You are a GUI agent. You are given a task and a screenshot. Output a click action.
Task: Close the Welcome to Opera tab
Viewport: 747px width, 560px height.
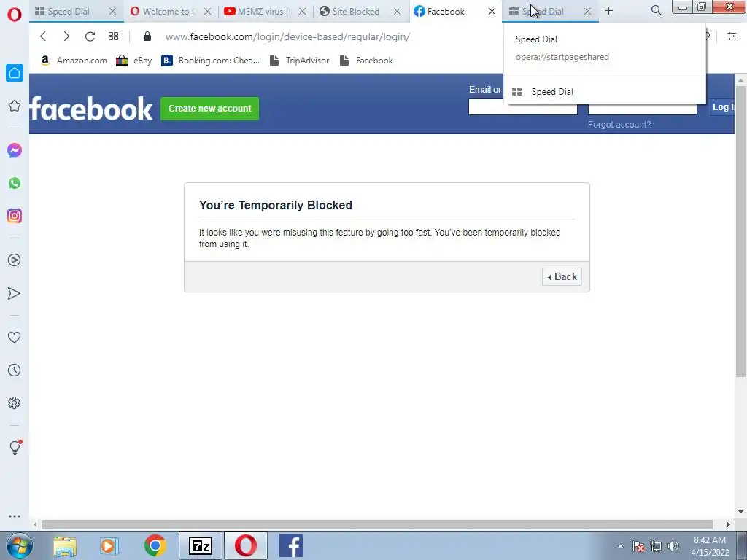(x=207, y=12)
